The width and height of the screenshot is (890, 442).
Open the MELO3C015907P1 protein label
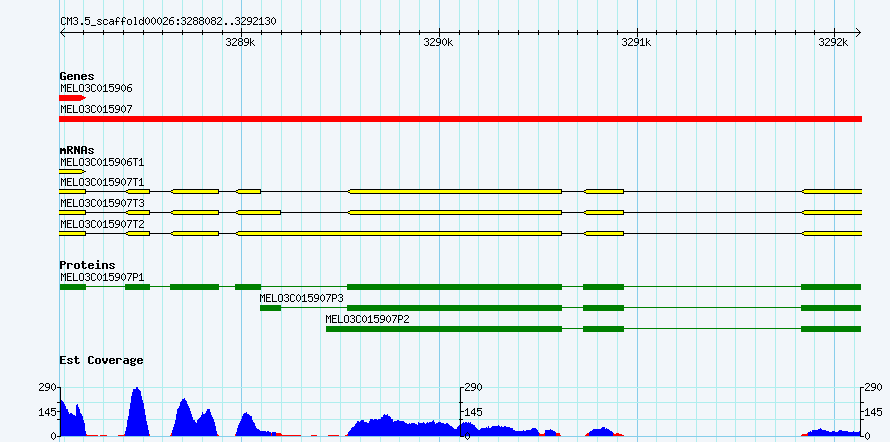coord(102,277)
